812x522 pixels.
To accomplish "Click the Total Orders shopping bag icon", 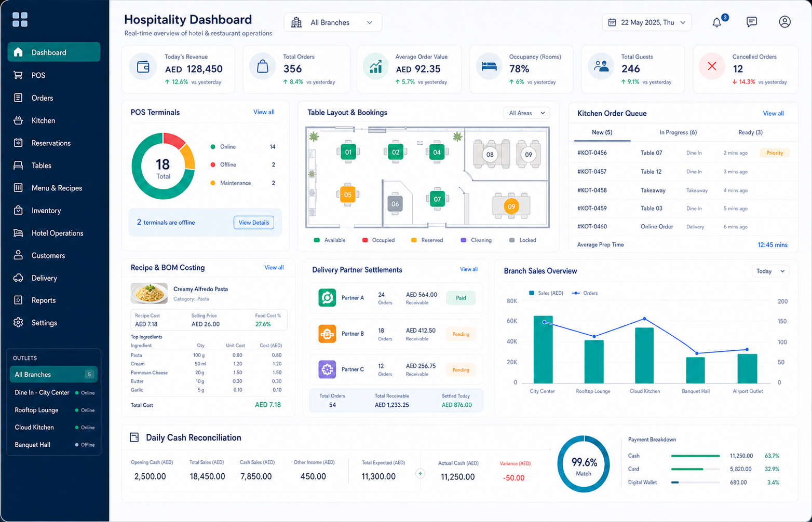I will click(x=263, y=67).
